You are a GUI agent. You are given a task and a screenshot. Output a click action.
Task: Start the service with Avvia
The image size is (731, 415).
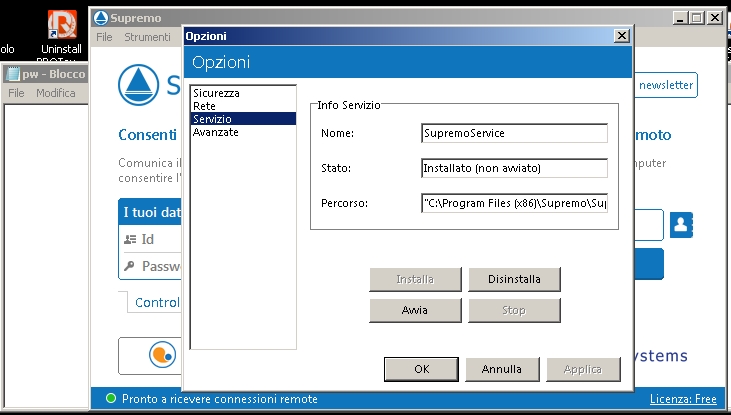(x=415, y=310)
